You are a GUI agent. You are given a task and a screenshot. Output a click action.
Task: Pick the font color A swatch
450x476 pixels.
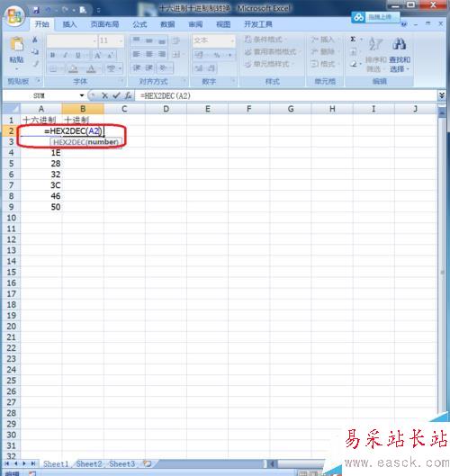[91, 68]
